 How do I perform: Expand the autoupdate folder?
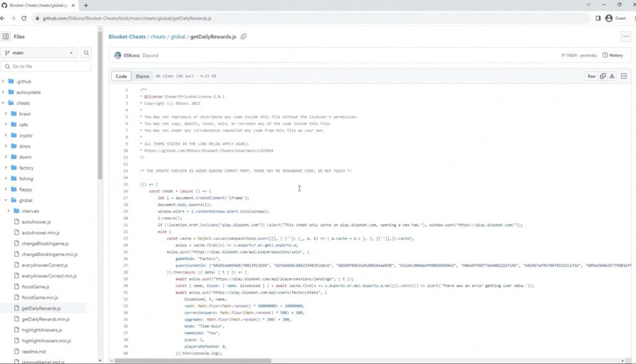click(x=3, y=92)
